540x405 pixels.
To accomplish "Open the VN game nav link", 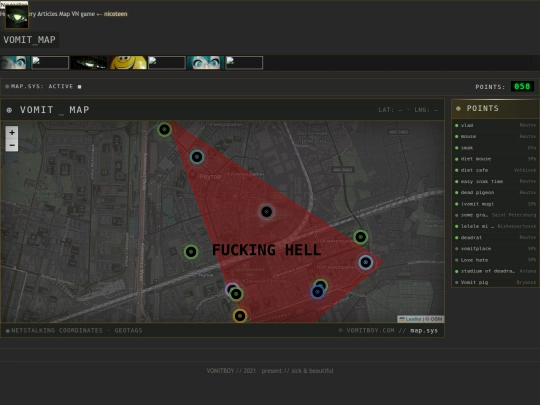I will [x=83, y=14].
